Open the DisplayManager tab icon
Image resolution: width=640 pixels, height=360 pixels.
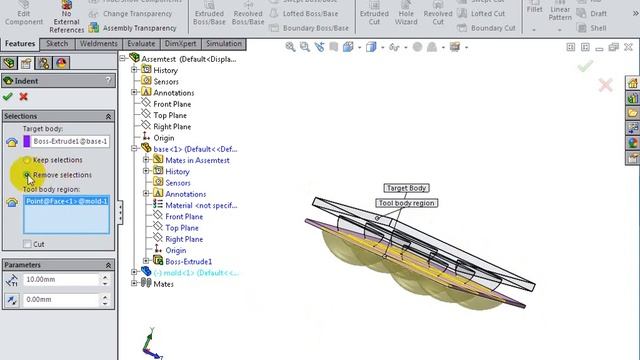tap(61, 63)
